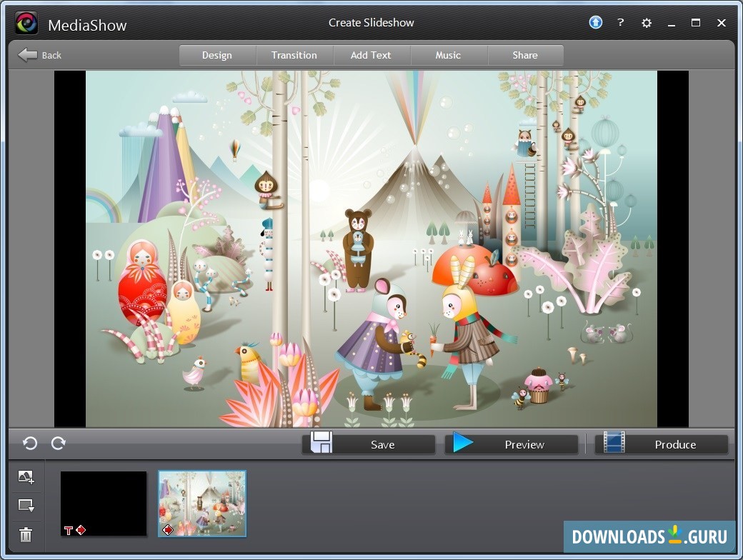Viewport: 743px width, 560px height.
Task: Click the Save button
Action: (369, 444)
